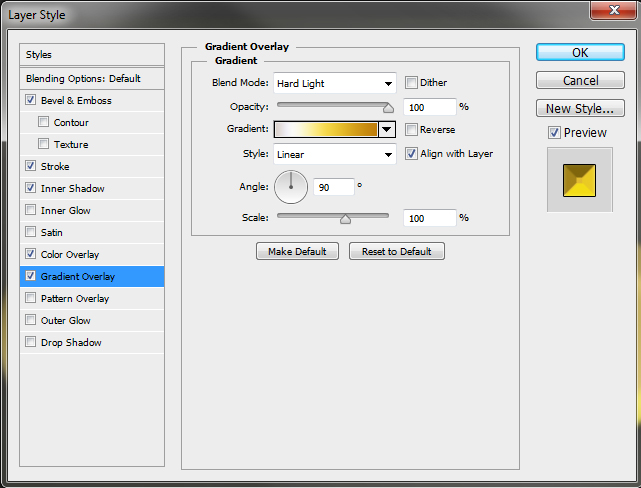This screenshot has width=641, height=488.
Task: Check the Reverse gradient option
Action: 412,130
